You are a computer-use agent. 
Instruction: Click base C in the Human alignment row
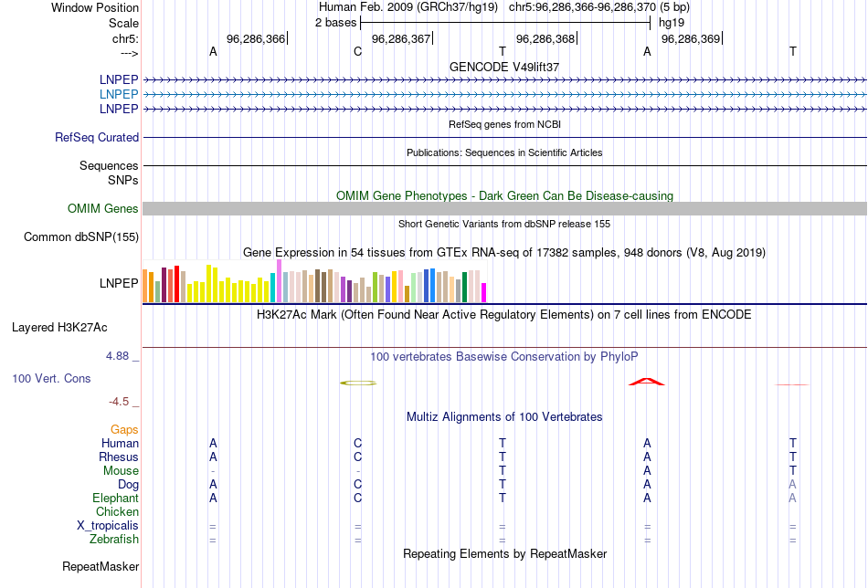coord(357,444)
